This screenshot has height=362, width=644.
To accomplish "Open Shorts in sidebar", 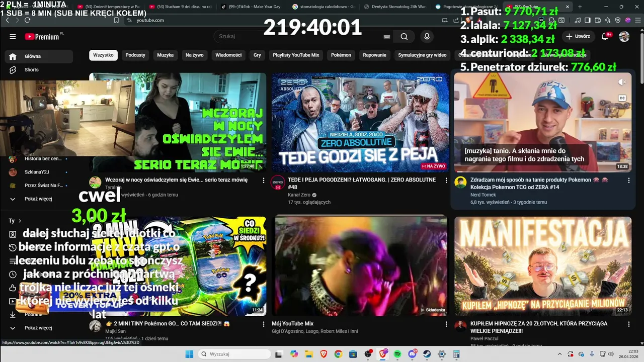I will [x=39, y=70].
